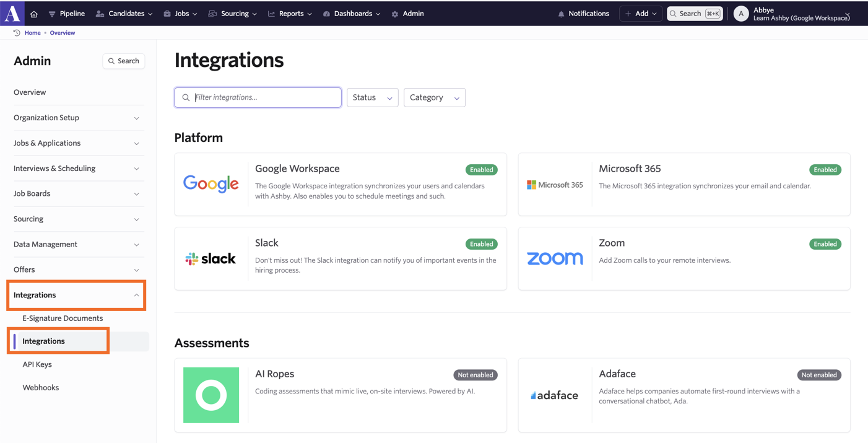Open the Jobs menu
Viewport: 868px width, 443px height.
click(181, 14)
